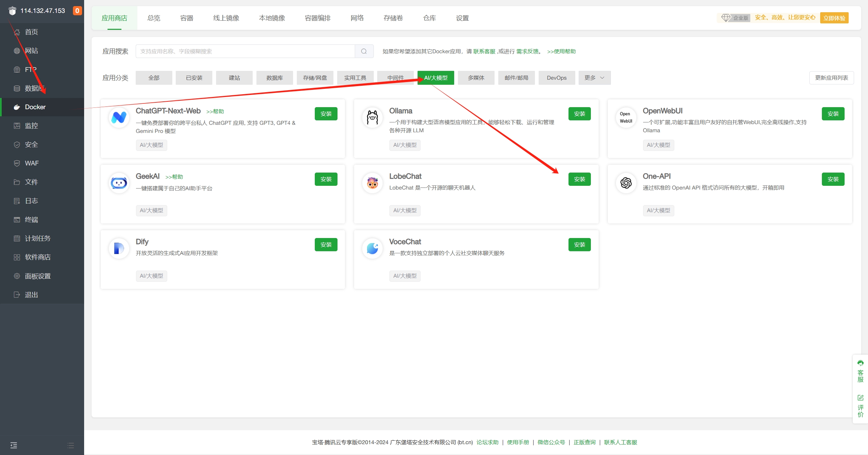
Task: Click the OpenWebUI app logo
Action: click(x=626, y=118)
